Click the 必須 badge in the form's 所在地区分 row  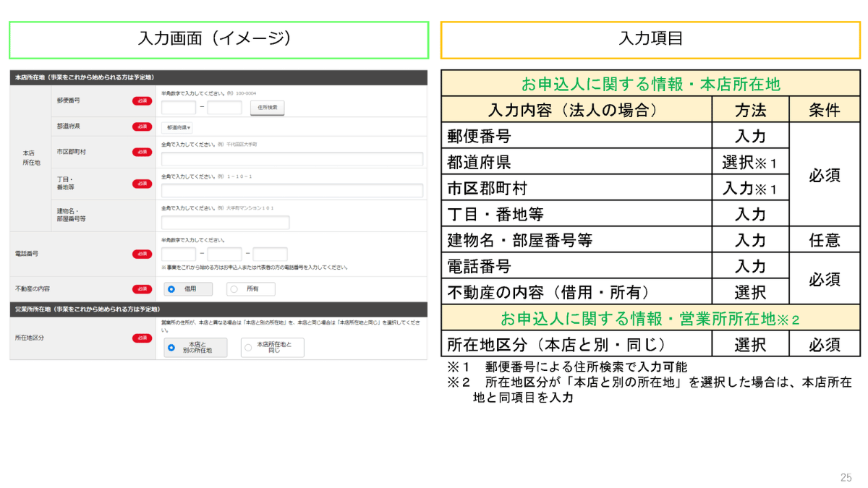(x=142, y=338)
